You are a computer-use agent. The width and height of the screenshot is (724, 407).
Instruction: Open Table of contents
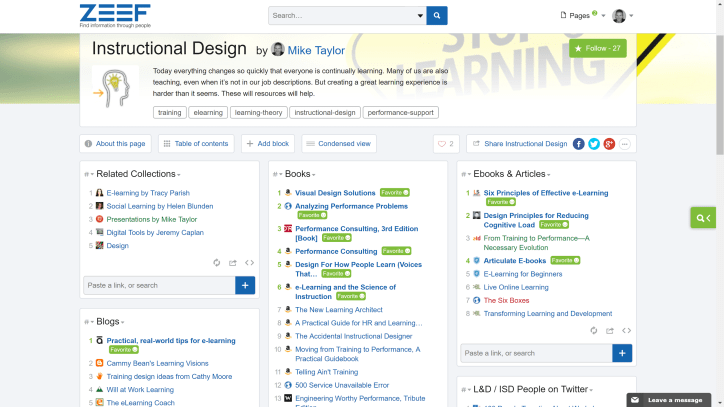tap(195, 144)
